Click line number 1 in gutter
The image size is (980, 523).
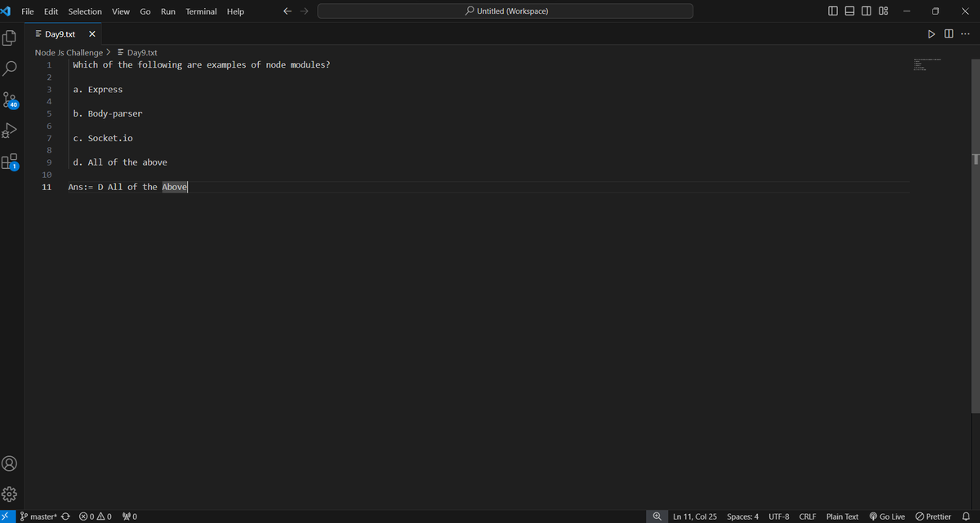pos(50,64)
